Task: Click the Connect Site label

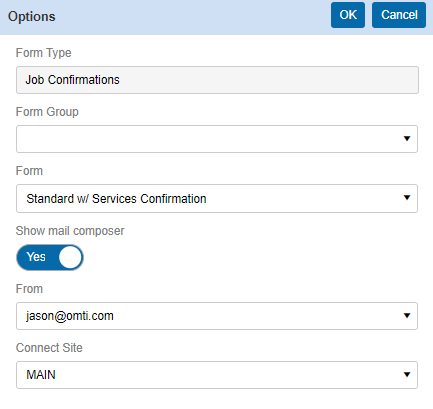Action: pyautogui.click(x=49, y=348)
